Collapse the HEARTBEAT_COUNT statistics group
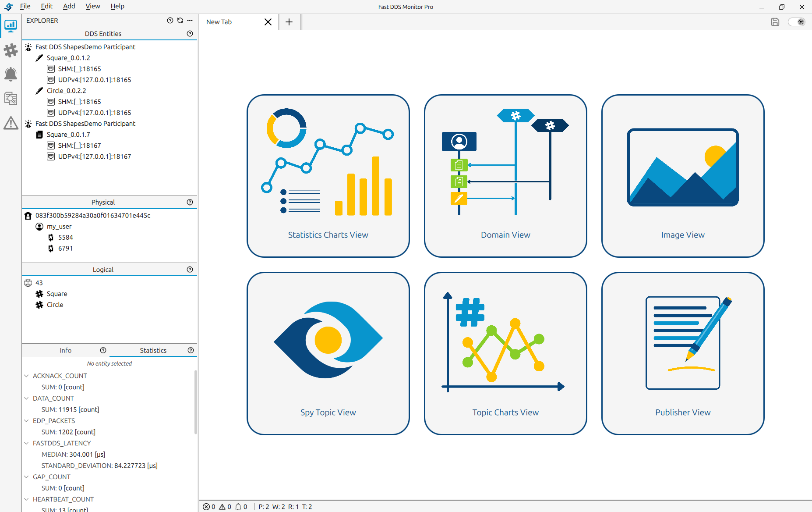The image size is (812, 512). [x=26, y=499]
